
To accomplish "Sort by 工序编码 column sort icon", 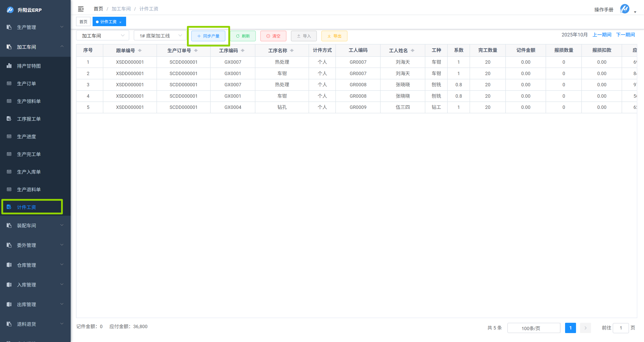I will tap(242, 51).
